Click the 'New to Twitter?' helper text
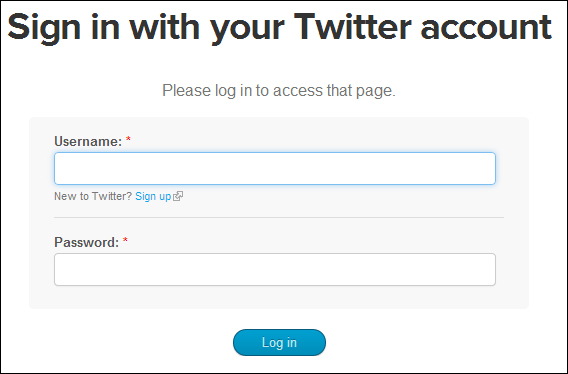 pyautogui.click(x=93, y=196)
